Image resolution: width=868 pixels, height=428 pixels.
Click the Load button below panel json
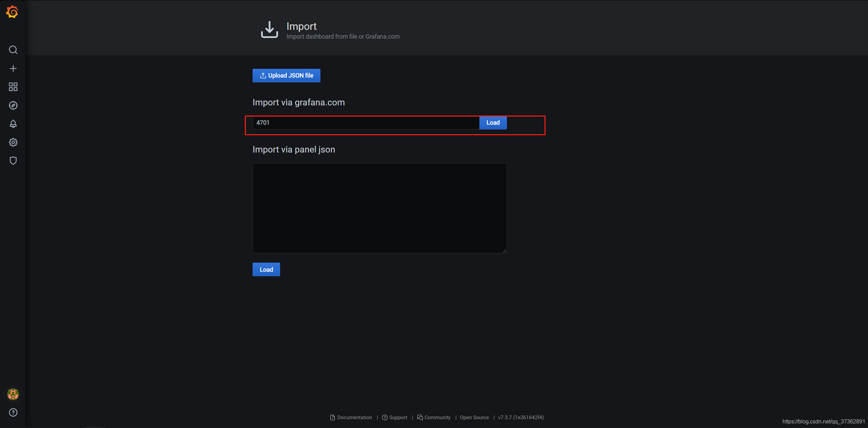pos(266,269)
